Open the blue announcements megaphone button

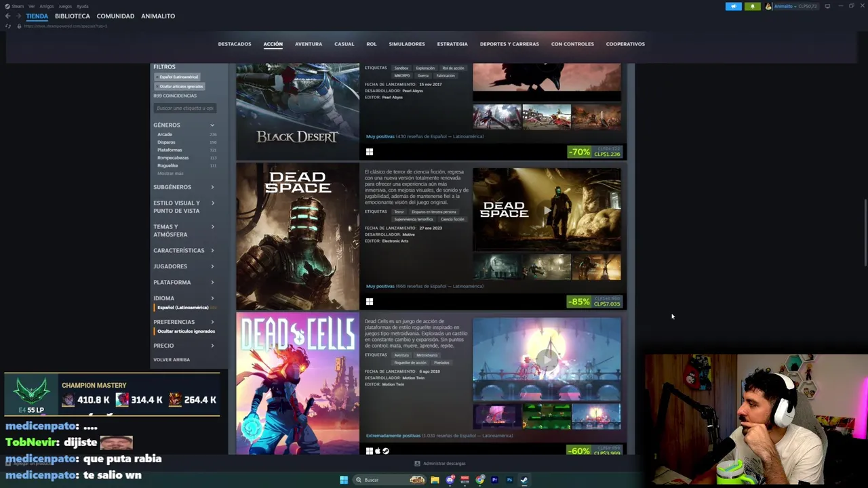click(734, 6)
